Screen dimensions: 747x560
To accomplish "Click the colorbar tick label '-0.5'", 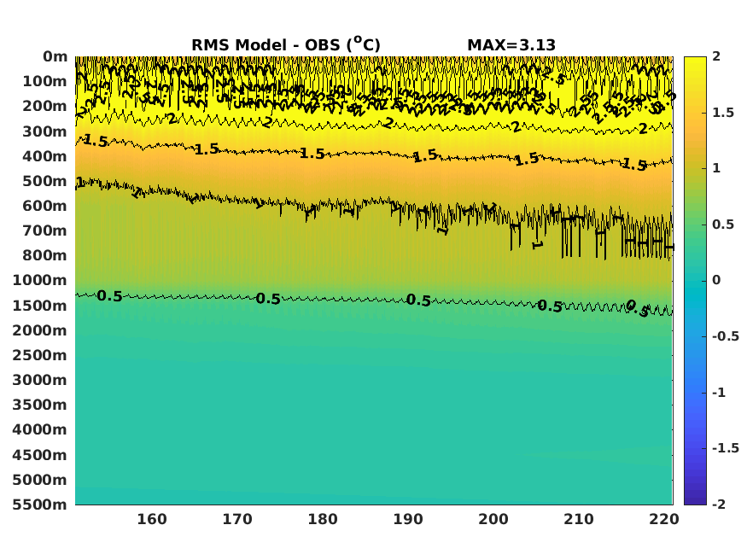I will [726, 336].
